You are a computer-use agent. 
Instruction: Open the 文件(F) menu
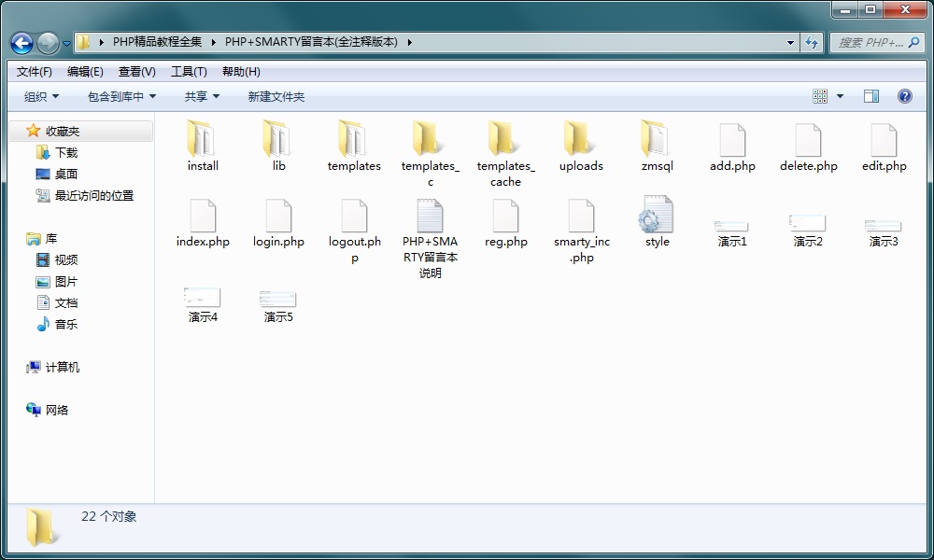click(x=34, y=72)
